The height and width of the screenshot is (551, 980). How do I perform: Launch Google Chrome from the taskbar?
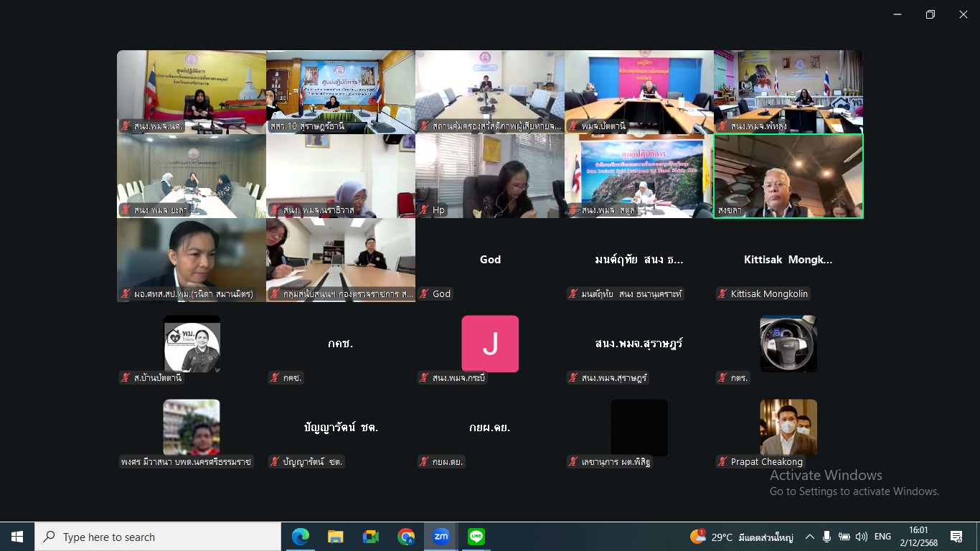pos(406,537)
